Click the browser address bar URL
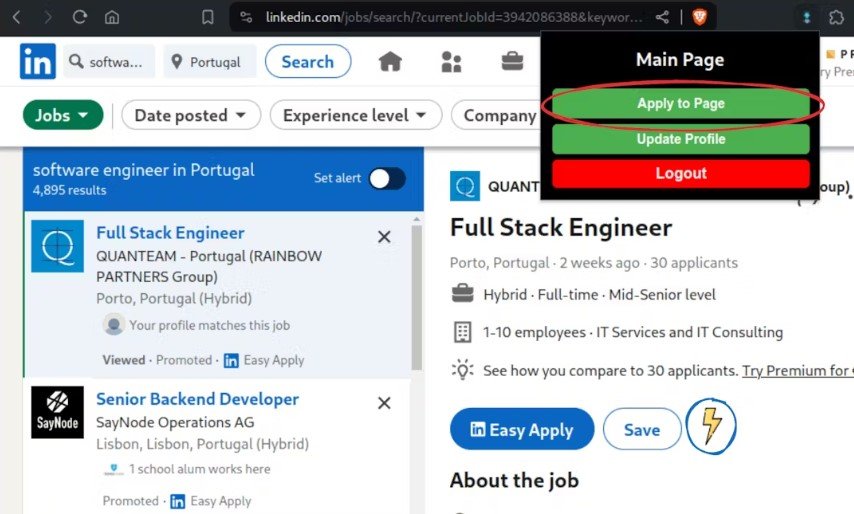Viewport: 854px width, 514px height. [454, 17]
